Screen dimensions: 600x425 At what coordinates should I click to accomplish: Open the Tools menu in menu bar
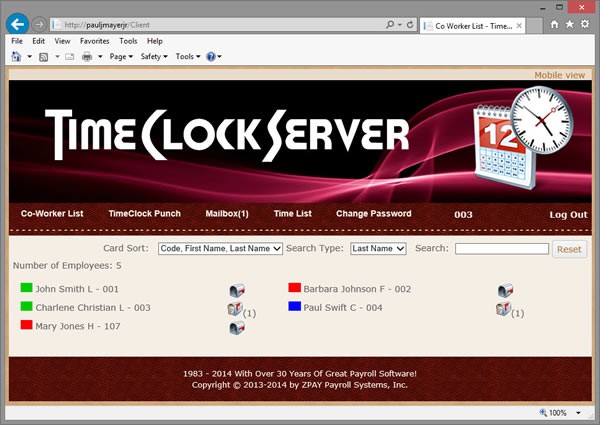coord(128,41)
